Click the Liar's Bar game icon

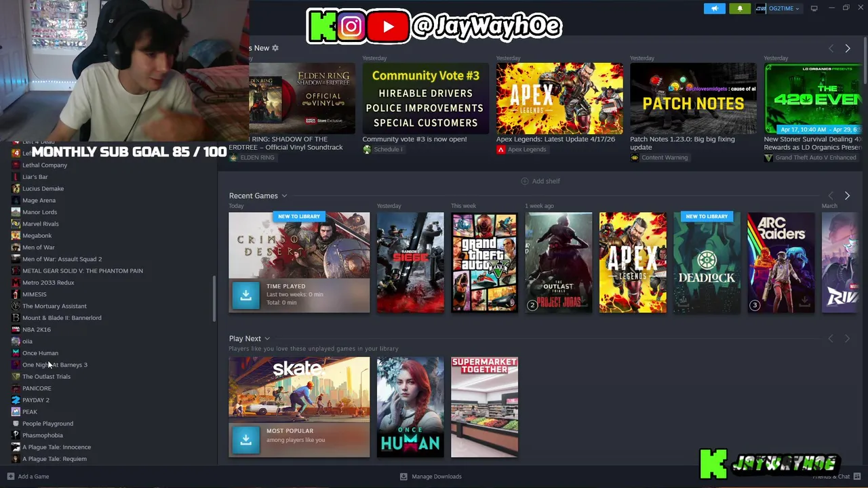tap(16, 177)
